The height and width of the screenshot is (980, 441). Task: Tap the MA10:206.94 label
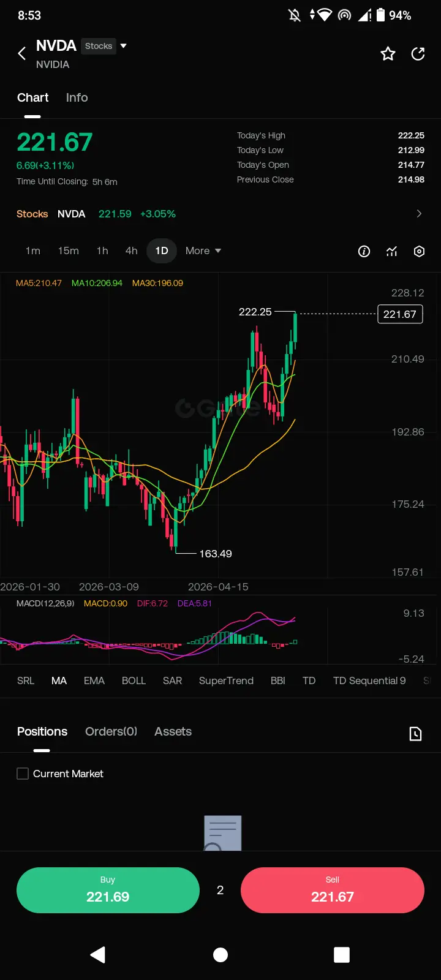point(97,283)
